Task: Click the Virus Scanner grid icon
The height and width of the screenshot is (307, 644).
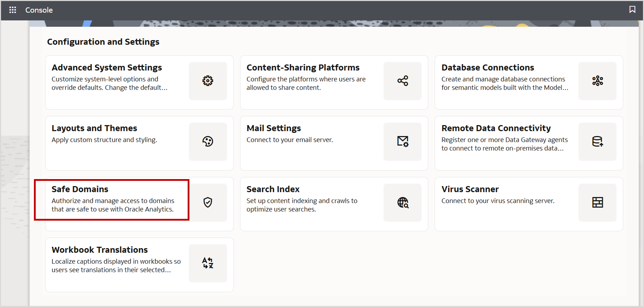Action: click(x=597, y=202)
